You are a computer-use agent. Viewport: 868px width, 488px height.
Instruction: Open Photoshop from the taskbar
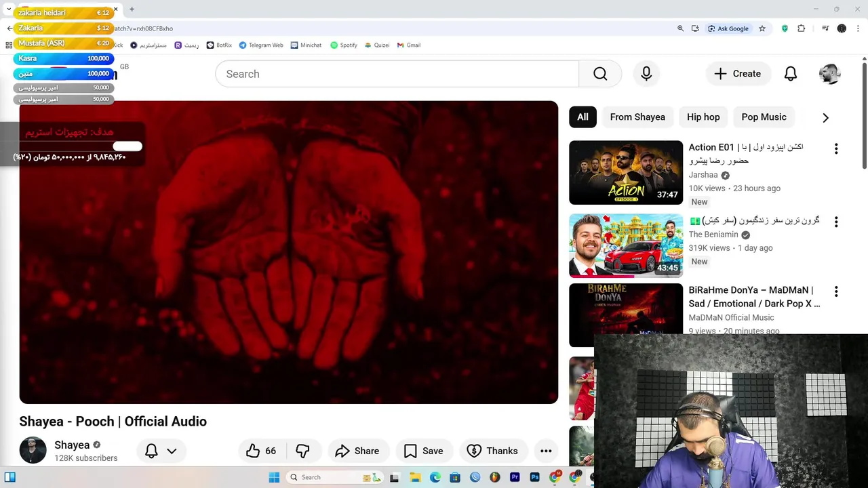(535, 477)
